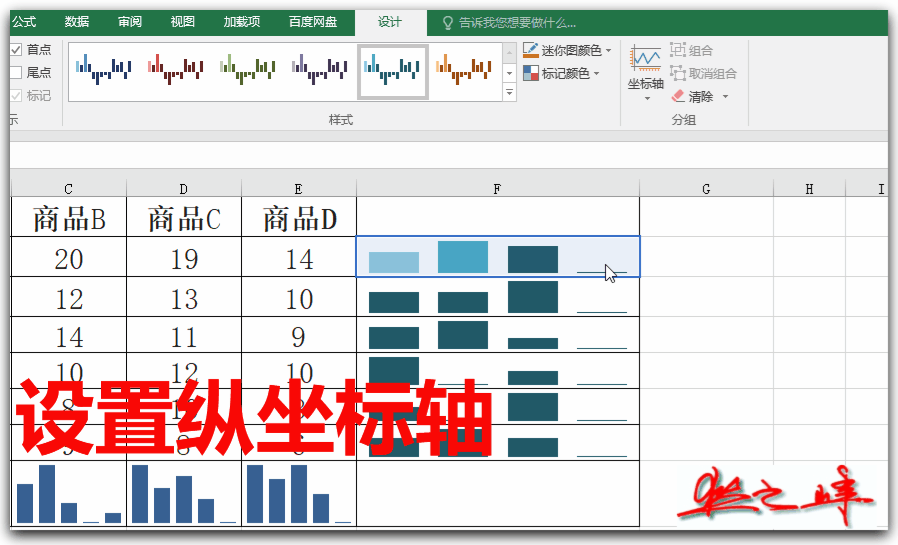The height and width of the screenshot is (545, 898).
Task: Switch to the 审阅 tab
Action: [130, 22]
